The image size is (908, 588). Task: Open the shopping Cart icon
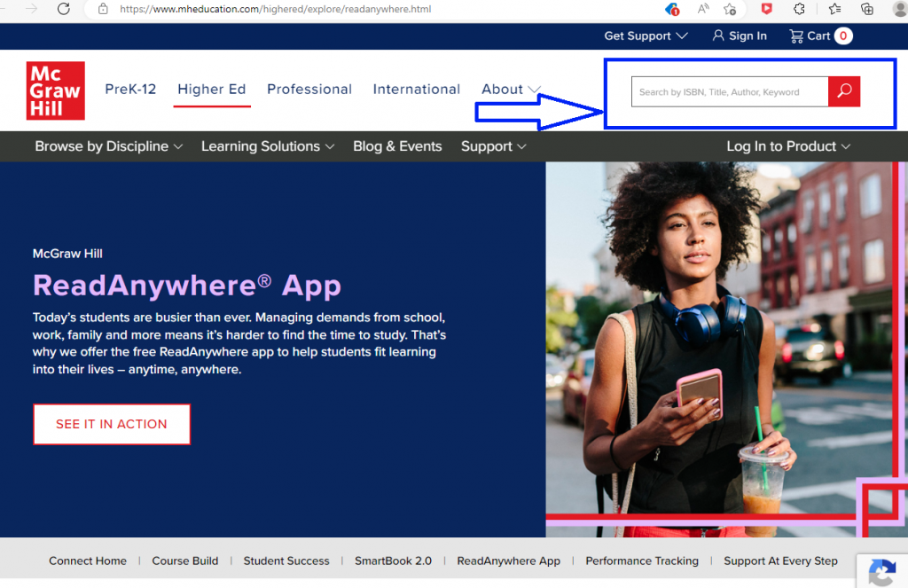(x=819, y=36)
